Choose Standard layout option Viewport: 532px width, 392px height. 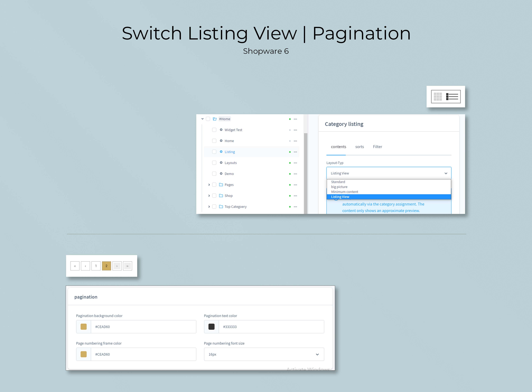pyautogui.click(x=389, y=182)
